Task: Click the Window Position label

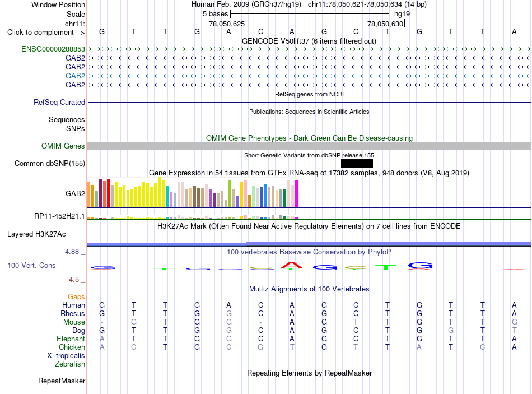Action: tap(58, 4)
